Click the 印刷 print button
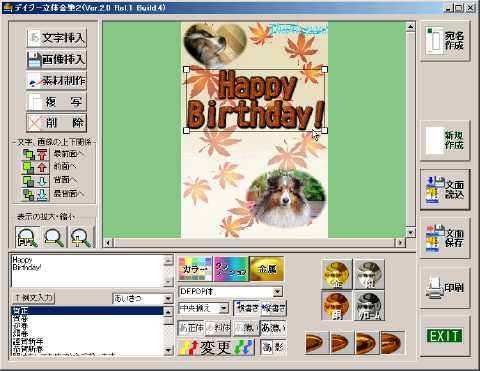This screenshot has height=371, width=480. tap(445, 288)
